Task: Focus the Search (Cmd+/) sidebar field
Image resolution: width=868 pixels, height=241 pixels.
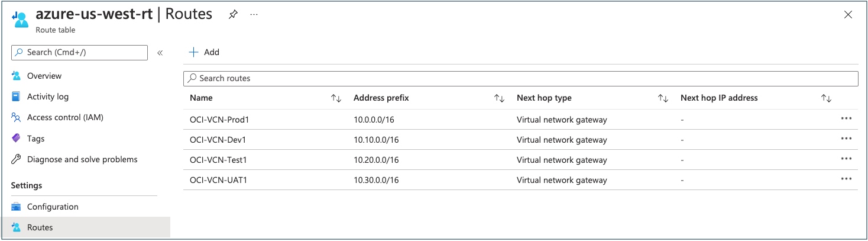Action: 79,52
